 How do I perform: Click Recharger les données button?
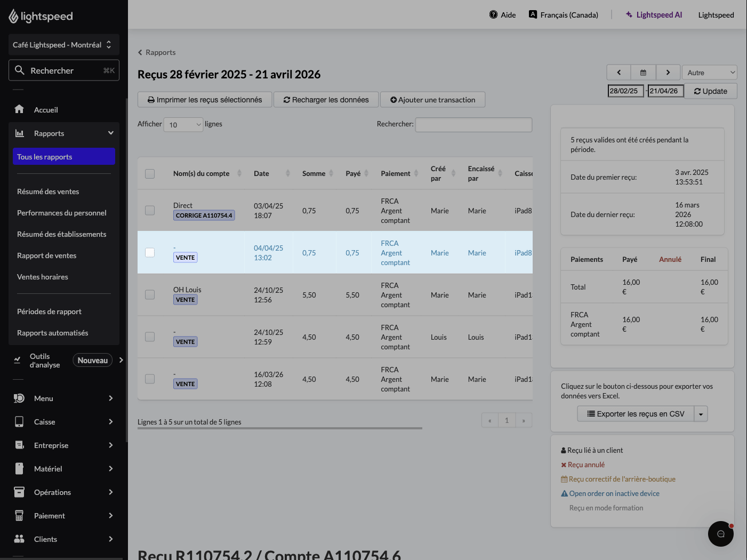click(326, 100)
